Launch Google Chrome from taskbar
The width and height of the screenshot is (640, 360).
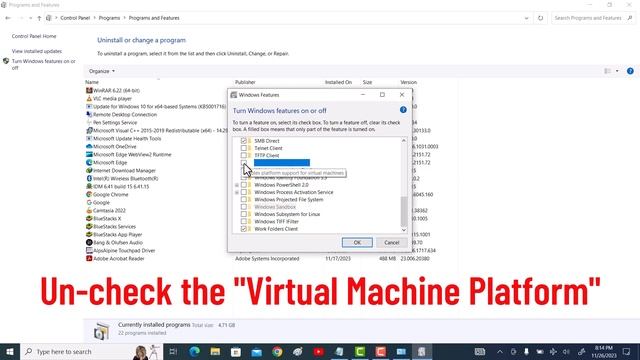click(277, 351)
